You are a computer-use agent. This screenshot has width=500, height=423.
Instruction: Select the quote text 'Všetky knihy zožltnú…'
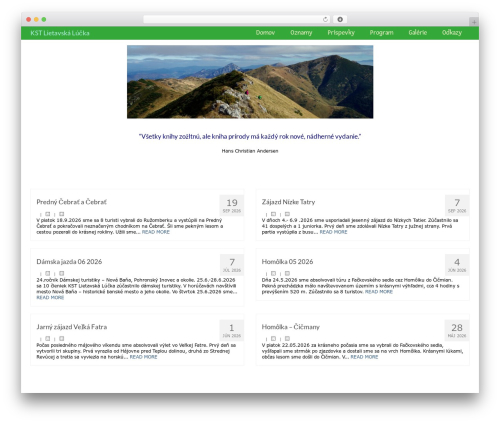tap(250, 136)
